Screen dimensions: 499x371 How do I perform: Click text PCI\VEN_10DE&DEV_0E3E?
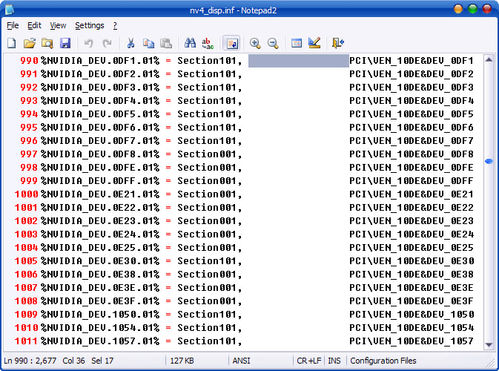[x=411, y=288]
